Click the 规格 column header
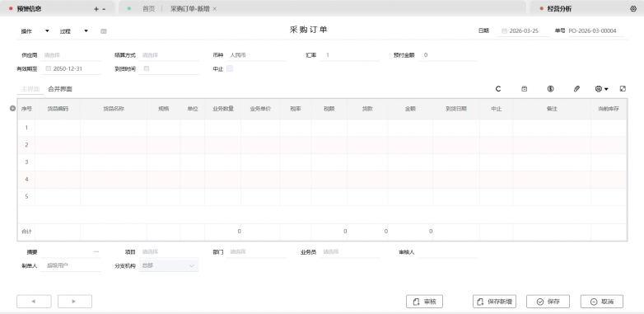This screenshot has height=314, width=644. point(164,109)
